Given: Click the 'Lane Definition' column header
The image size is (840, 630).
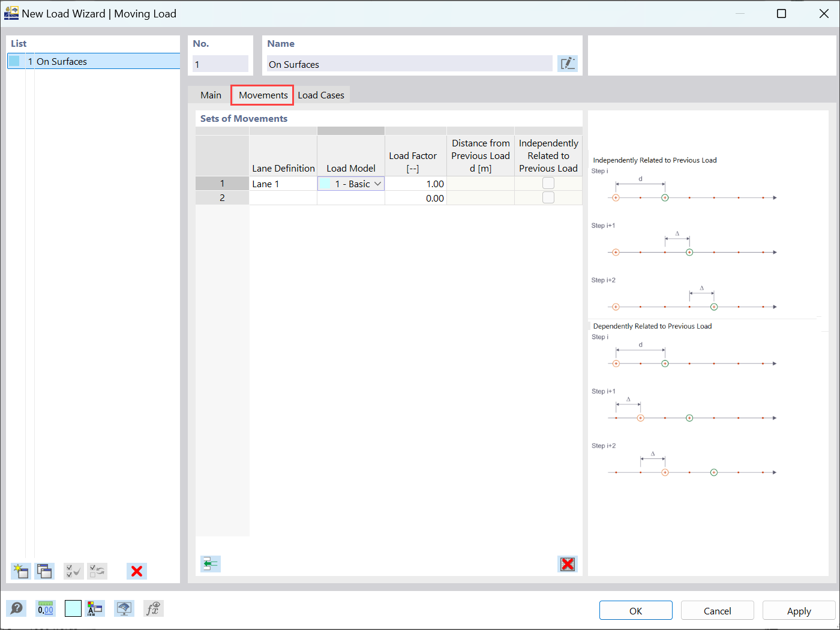Looking at the screenshot, I should (x=283, y=156).
